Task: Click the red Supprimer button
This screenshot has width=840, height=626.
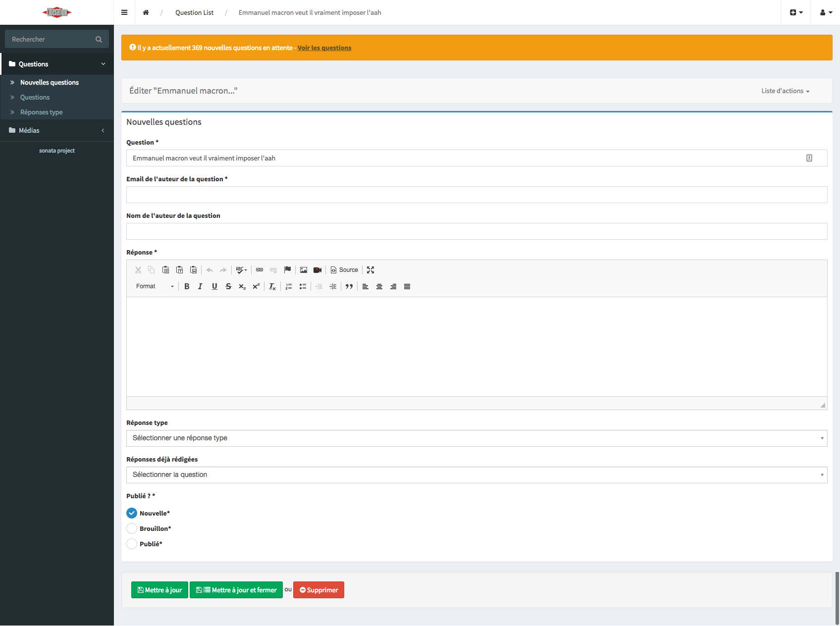Action: point(318,590)
